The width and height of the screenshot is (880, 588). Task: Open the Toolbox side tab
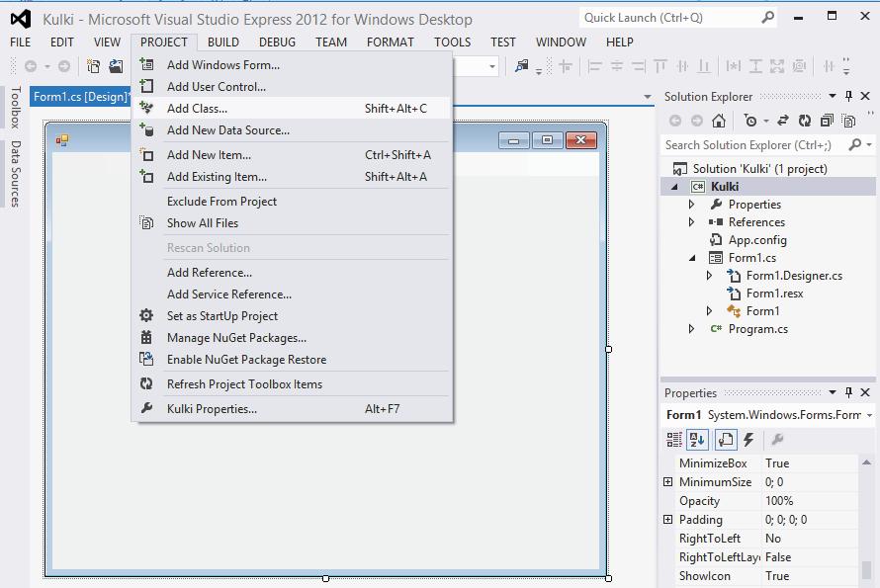coord(16,107)
